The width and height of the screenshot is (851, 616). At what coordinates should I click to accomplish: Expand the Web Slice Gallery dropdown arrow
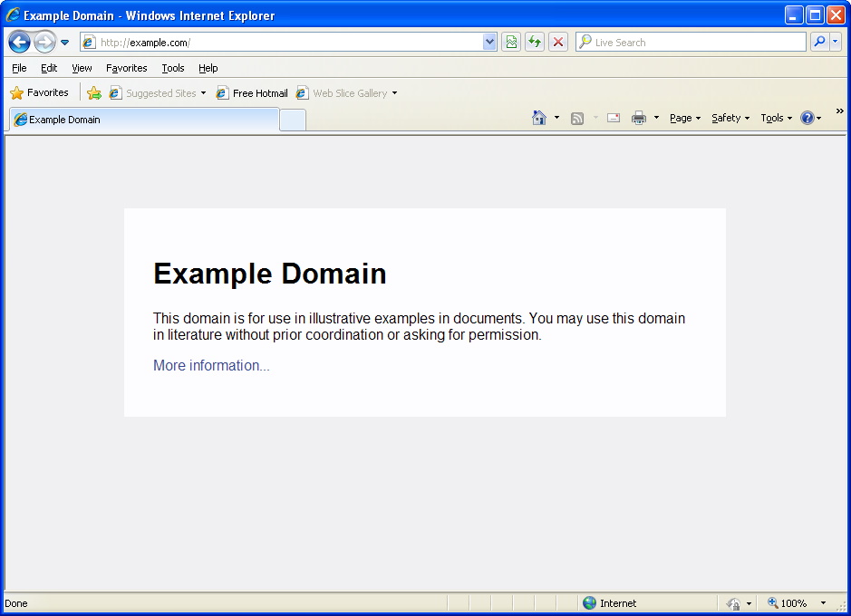[394, 93]
